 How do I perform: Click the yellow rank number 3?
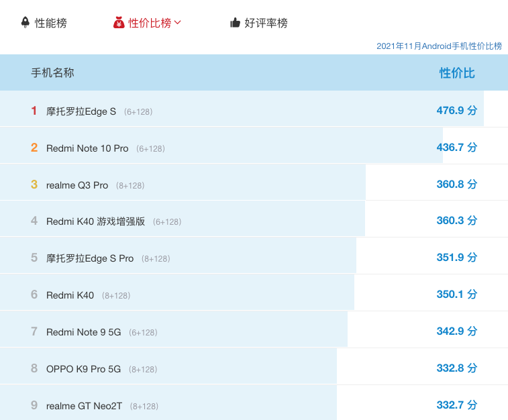pos(34,185)
